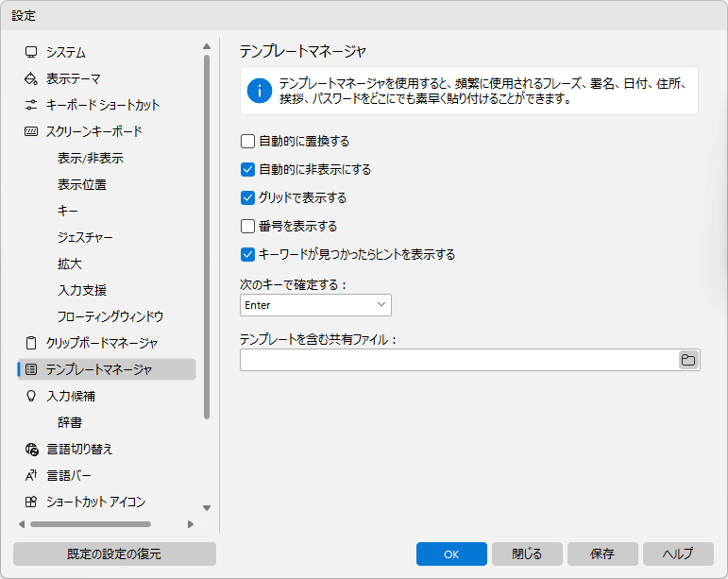The height and width of the screenshot is (579, 728).
Task: Click 既定の設定の復元 button
Action: coord(114,553)
